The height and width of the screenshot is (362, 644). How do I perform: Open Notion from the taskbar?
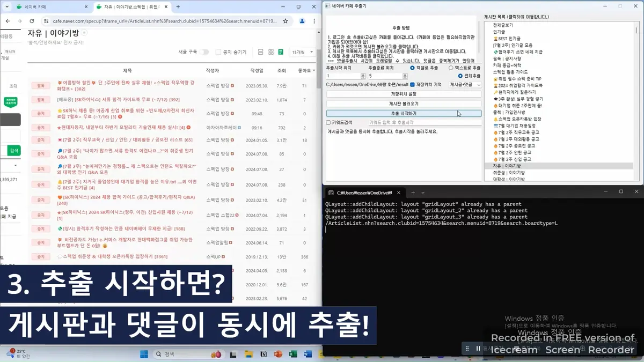click(263, 354)
